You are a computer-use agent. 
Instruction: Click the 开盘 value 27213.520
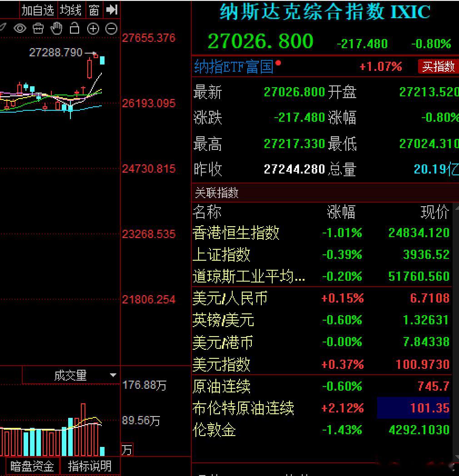pos(429,92)
